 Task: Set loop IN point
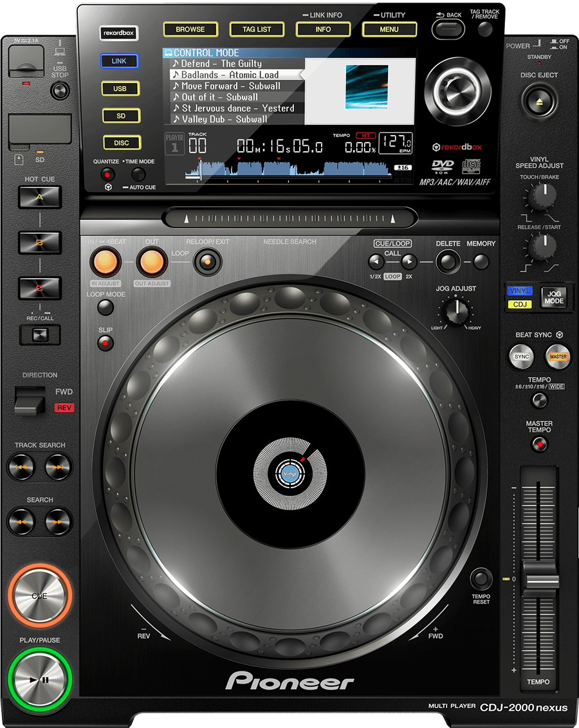click(x=106, y=262)
